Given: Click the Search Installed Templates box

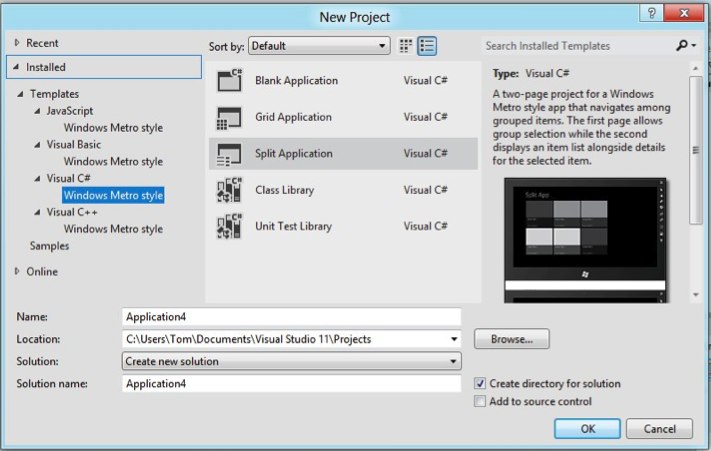Looking at the screenshot, I should point(578,46).
